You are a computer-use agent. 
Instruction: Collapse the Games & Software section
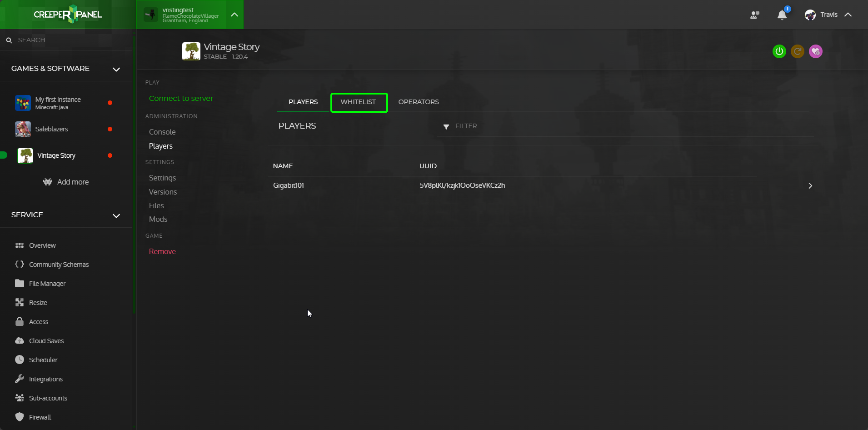(x=116, y=69)
